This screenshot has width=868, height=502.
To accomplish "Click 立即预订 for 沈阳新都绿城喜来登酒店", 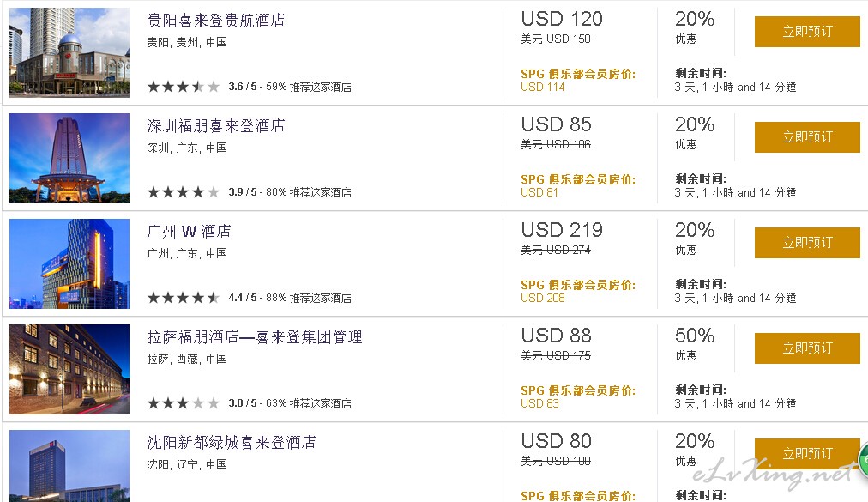I will (807, 454).
